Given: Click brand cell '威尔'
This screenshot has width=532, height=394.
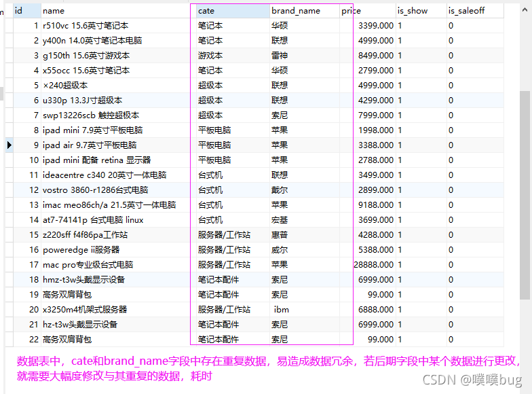Looking at the screenshot, I should point(304,250).
